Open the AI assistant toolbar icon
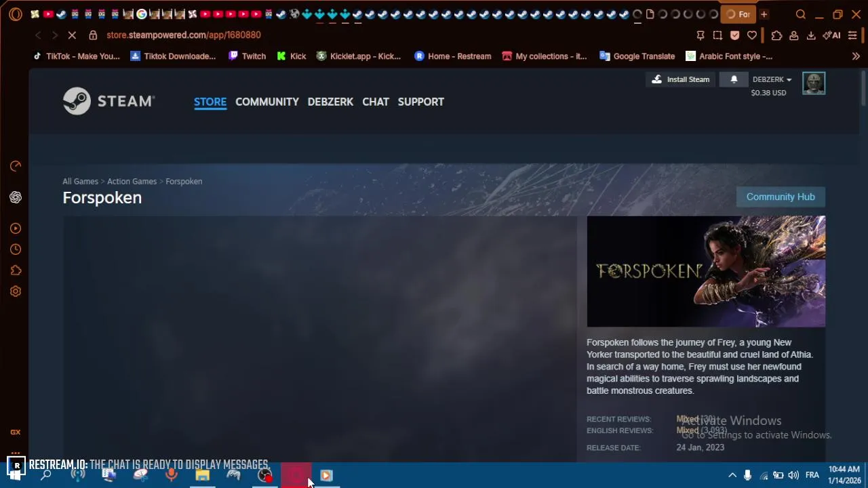This screenshot has width=868, height=488. (x=831, y=35)
